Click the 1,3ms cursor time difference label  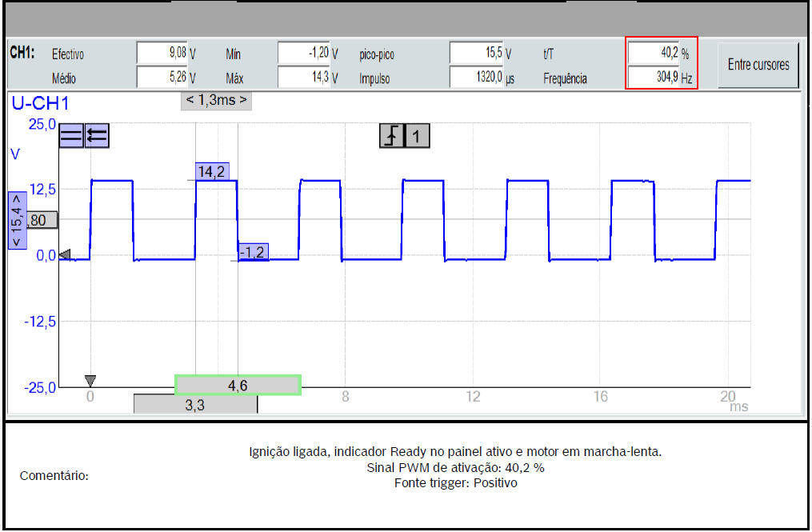pos(216,101)
